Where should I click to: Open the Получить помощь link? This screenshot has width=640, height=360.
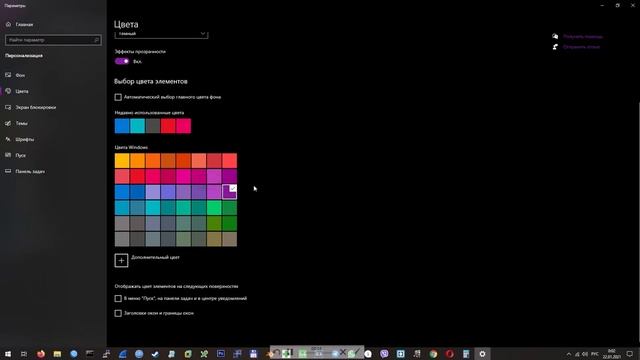click(x=583, y=36)
